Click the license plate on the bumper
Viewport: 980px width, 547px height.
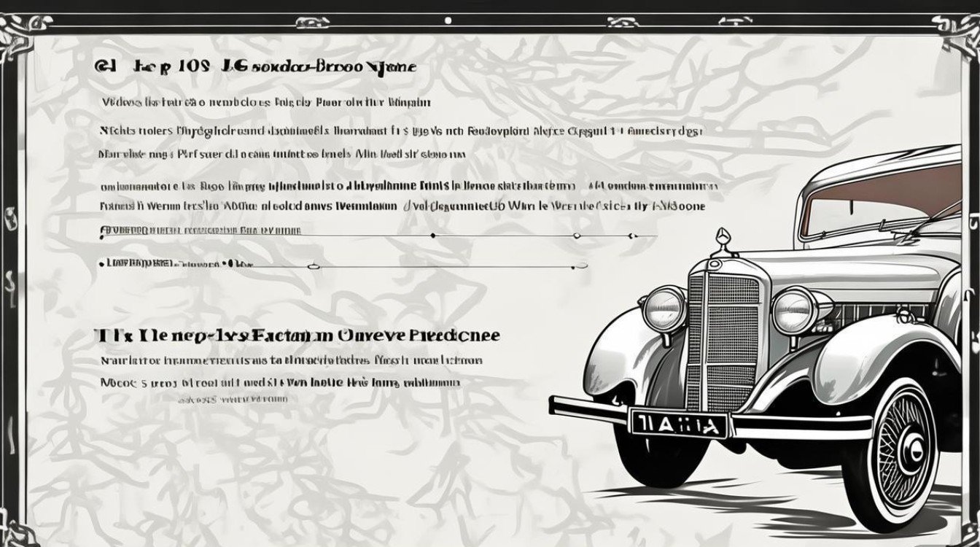coord(679,424)
